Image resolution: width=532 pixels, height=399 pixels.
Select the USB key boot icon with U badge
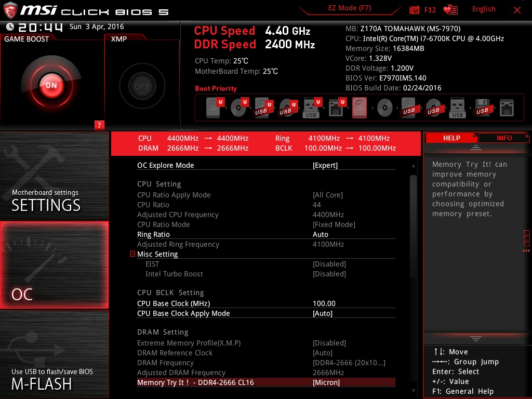point(312,108)
